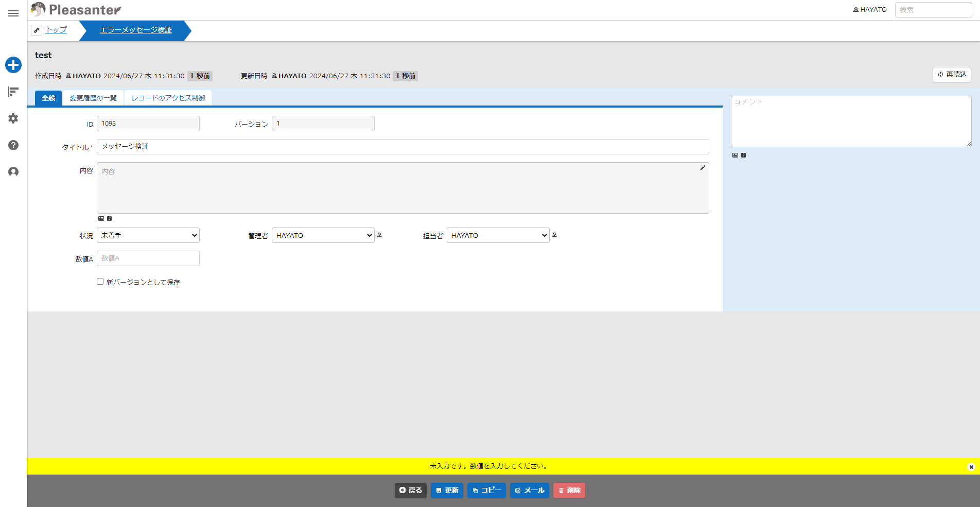The image size is (980, 507).
Task: Click the 内容 text area
Action: point(403,188)
